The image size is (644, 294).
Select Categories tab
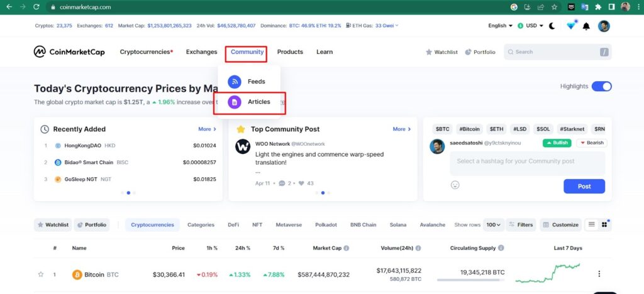pyautogui.click(x=201, y=225)
